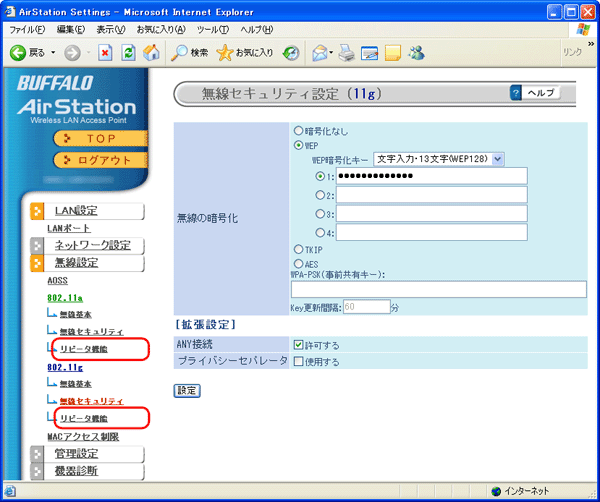Expand the ネットワーク設定 sidebar section
Viewport: 600px width, 502px height.
click(90, 245)
